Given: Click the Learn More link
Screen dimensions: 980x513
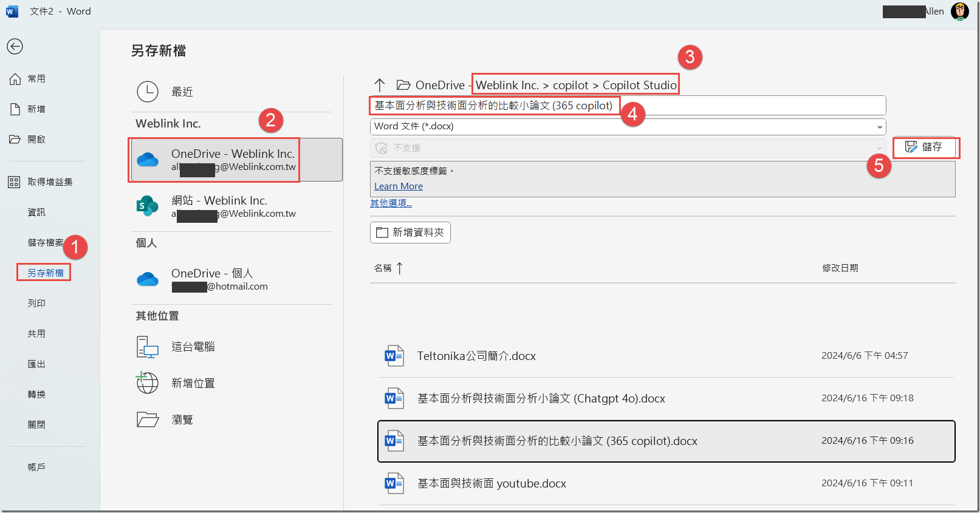Looking at the screenshot, I should tap(399, 186).
